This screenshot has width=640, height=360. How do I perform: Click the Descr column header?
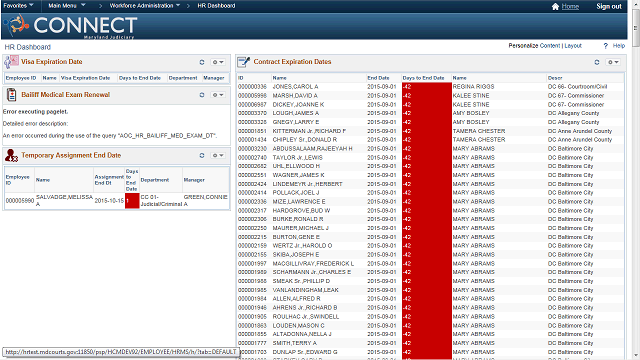[555, 78]
